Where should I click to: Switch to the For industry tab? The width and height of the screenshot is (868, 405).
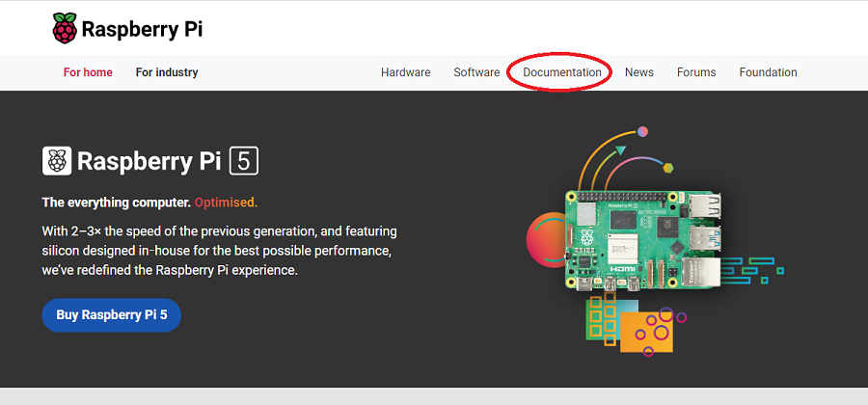pyautogui.click(x=167, y=72)
